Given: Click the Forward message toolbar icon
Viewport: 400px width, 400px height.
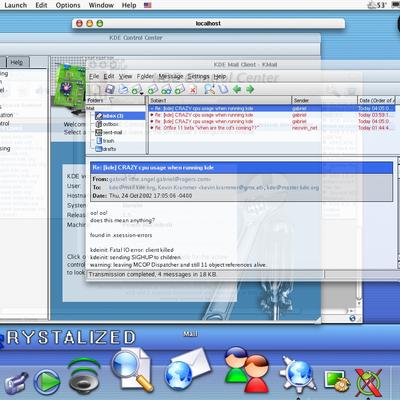Looking at the screenshot, I should (180, 89).
